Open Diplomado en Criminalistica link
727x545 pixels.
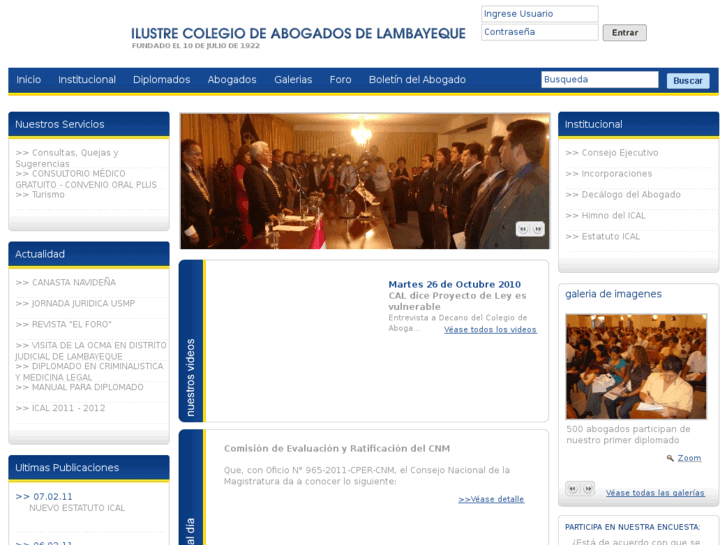coord(89,372)
